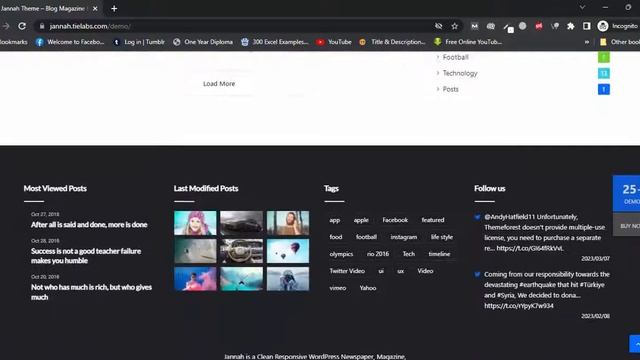Open Welcome to Facebook bookmark

pyautogui.click(x=70, y=42)
